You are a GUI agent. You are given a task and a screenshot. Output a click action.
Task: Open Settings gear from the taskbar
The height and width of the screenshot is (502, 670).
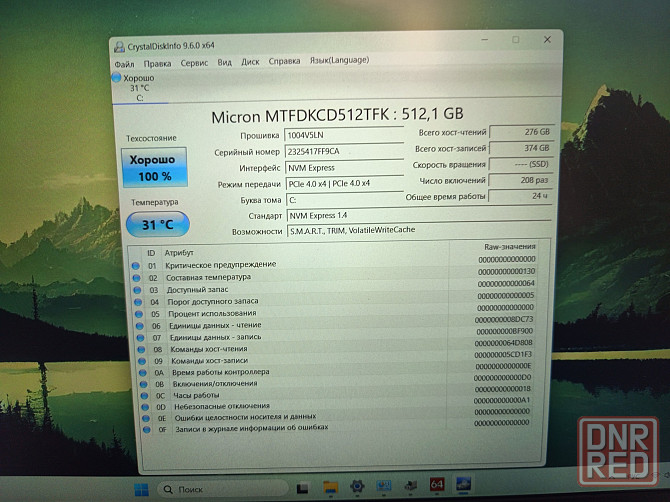pos(357,486)
